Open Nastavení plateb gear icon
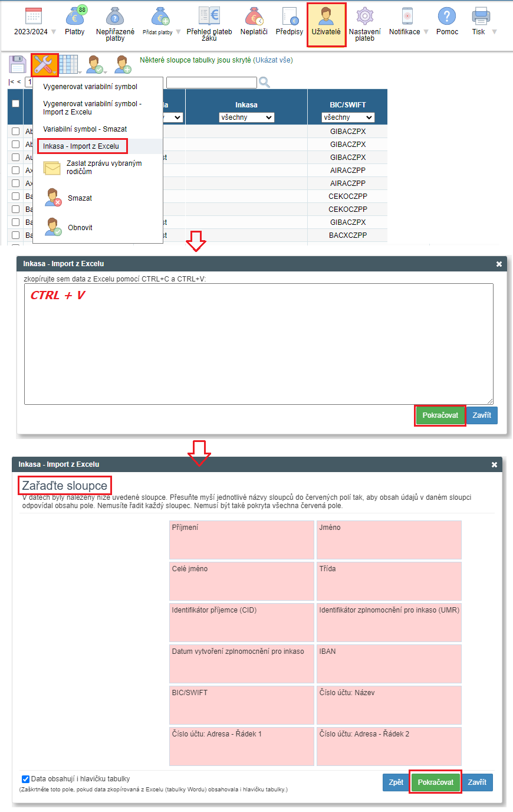513x812 pixels. 365,16
